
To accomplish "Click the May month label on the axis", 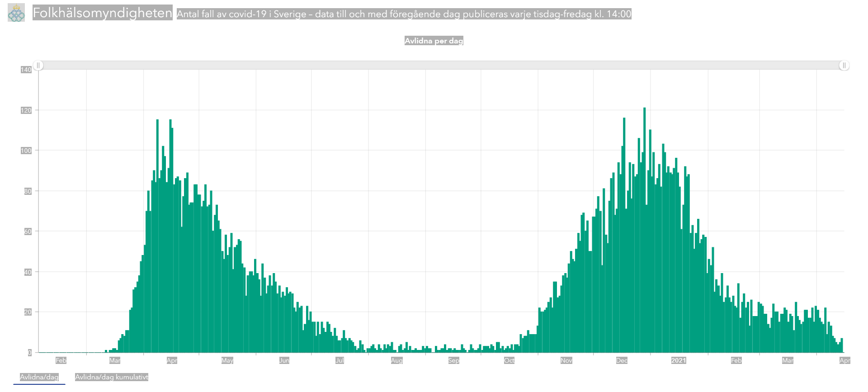I will 227,360.
